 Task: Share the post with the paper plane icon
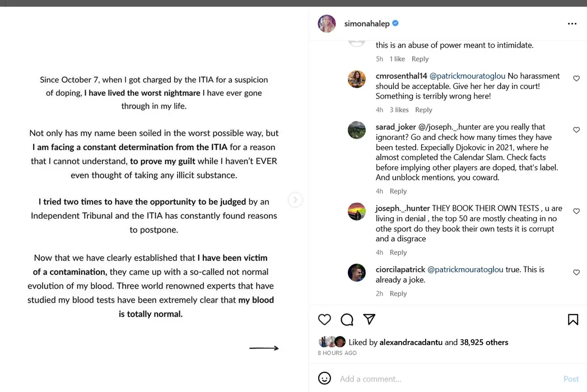(x=369, y=319)
